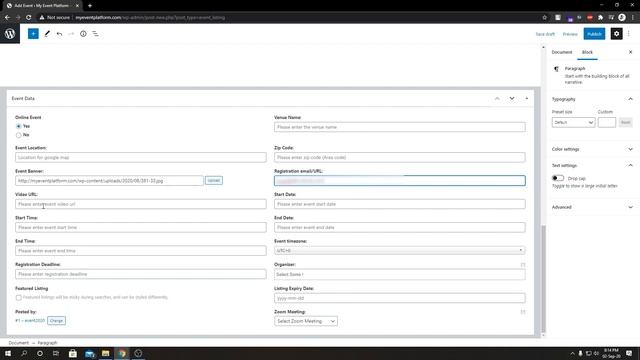The image size is (640, 360).
Task: Switch to the Document tab
Action: [x=562, y=52]
